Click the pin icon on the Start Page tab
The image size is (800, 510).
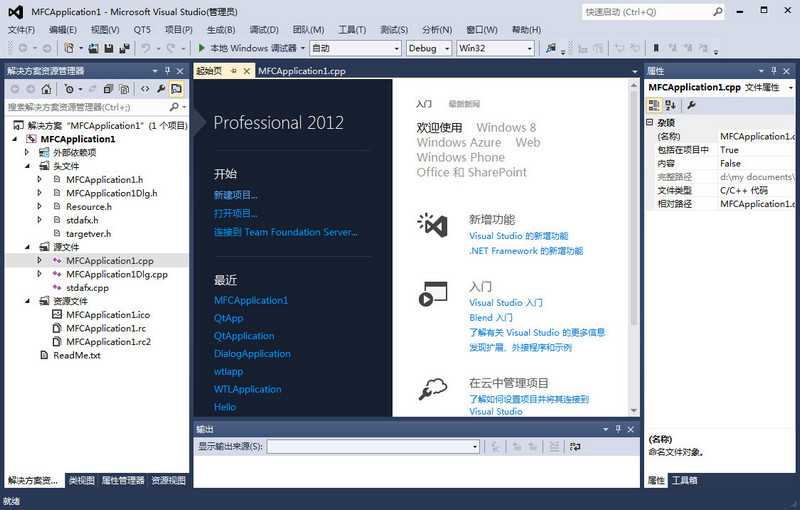(234, 71)
